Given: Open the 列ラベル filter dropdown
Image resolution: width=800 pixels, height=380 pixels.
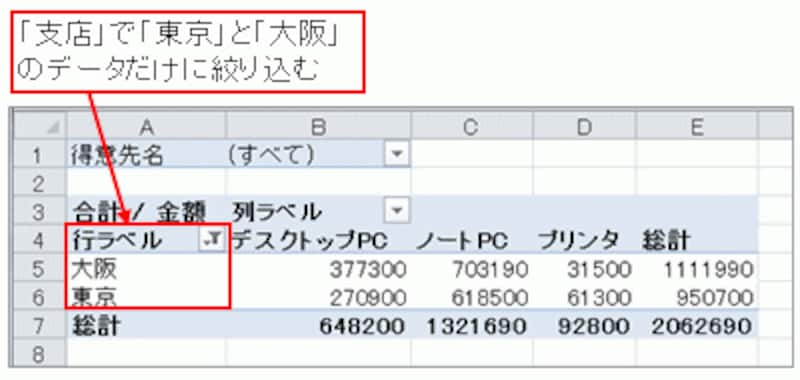Looking at the screenshot, I should point(396,210).
